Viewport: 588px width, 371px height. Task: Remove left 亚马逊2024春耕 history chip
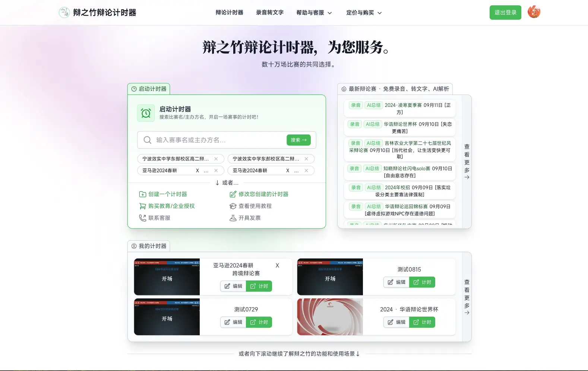(216, 171)
